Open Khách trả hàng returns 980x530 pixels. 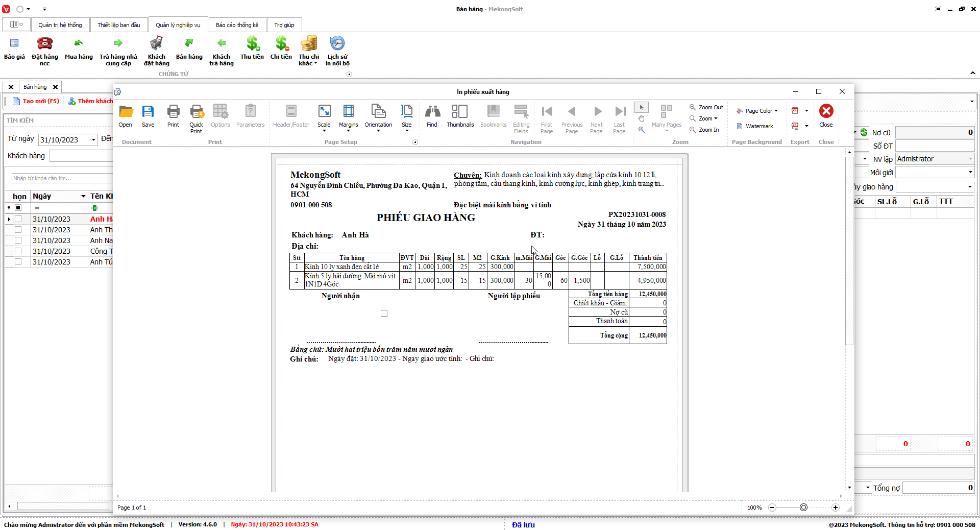coord(221,51)
